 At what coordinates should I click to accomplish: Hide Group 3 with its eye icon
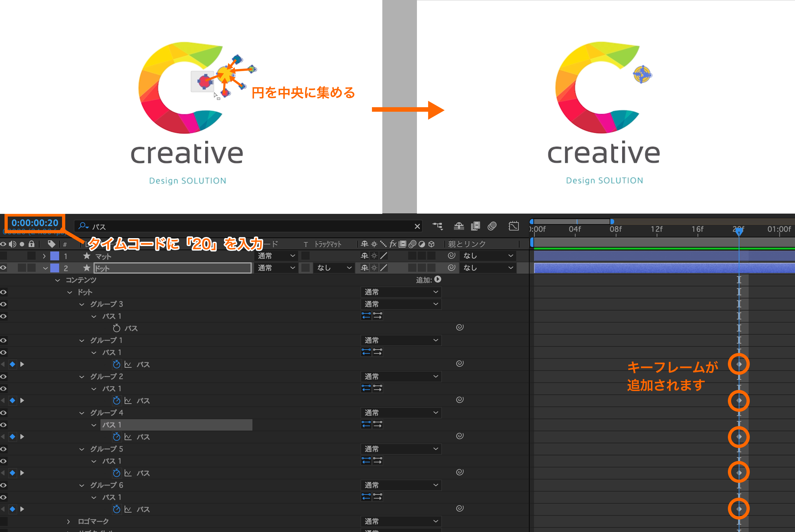(3, 304)
